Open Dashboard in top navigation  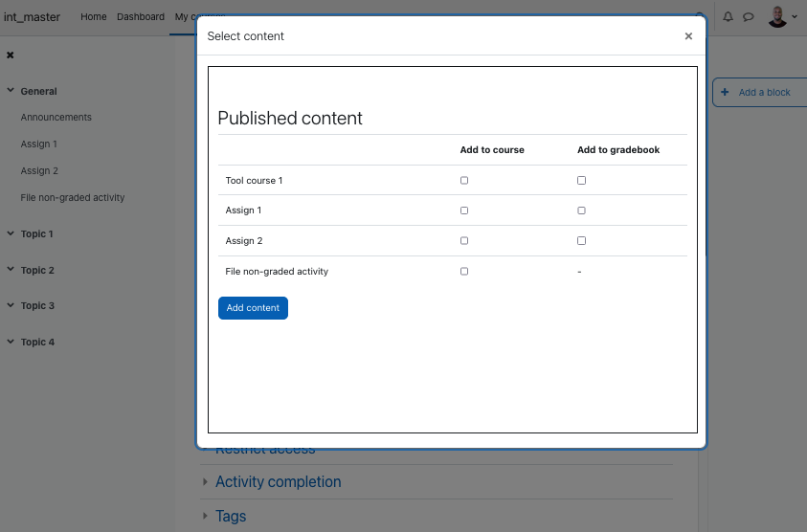141,17
